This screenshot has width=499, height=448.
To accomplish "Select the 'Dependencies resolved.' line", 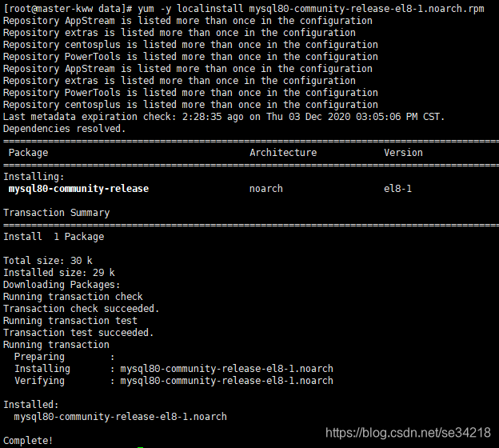I will click(x=65, y=129).
